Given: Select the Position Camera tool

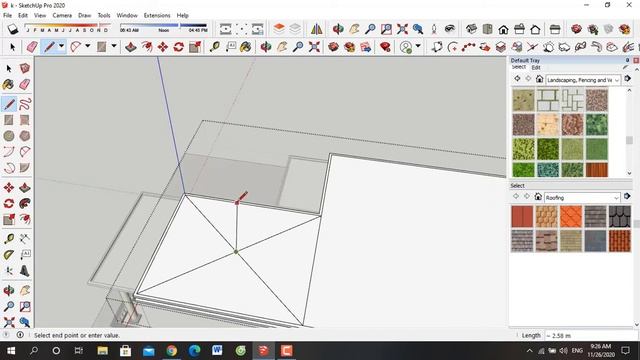Looking at the screenshot, I should (x=434, y=29).
